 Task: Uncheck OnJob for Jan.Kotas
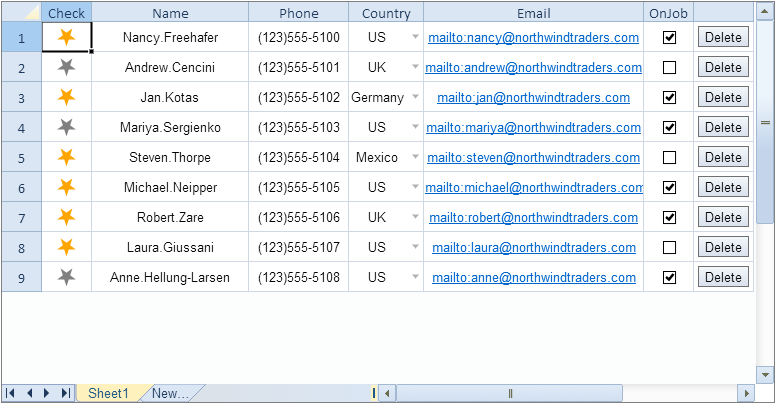point(669,97)
